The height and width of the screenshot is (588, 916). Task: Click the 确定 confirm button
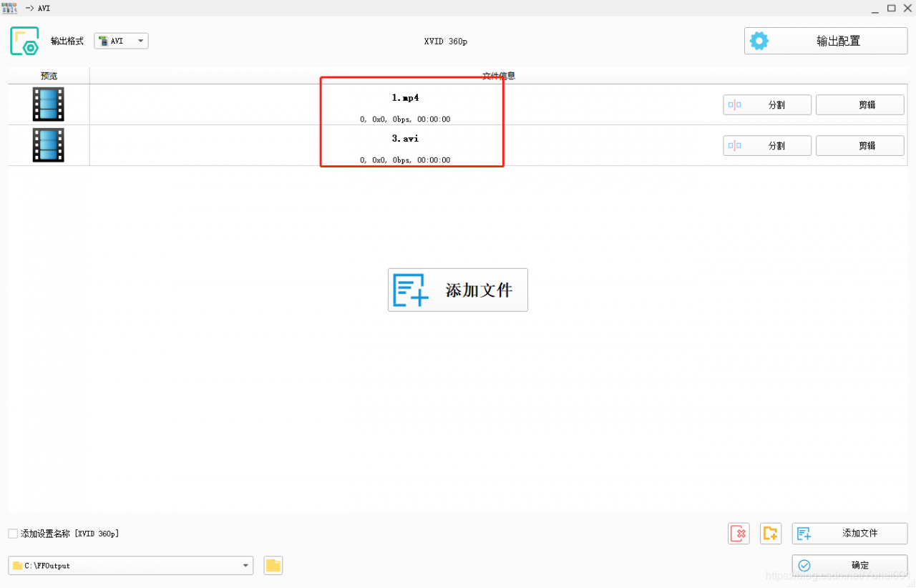point(849,565)
